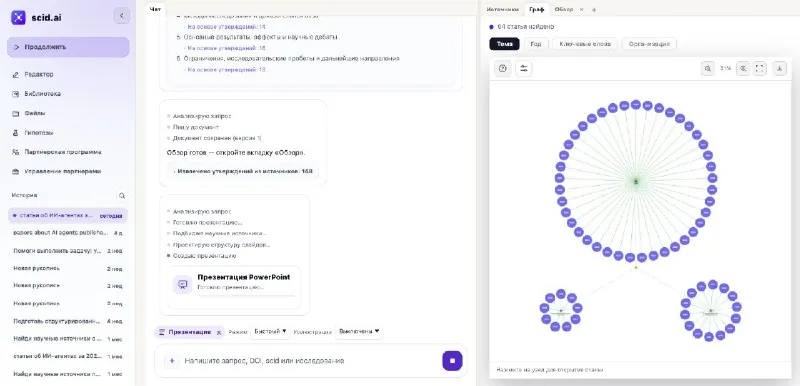The height and width of the screenshot is (386, 800).
Task: Click the help icon in graph toolbar
Action: coord(503,68)
